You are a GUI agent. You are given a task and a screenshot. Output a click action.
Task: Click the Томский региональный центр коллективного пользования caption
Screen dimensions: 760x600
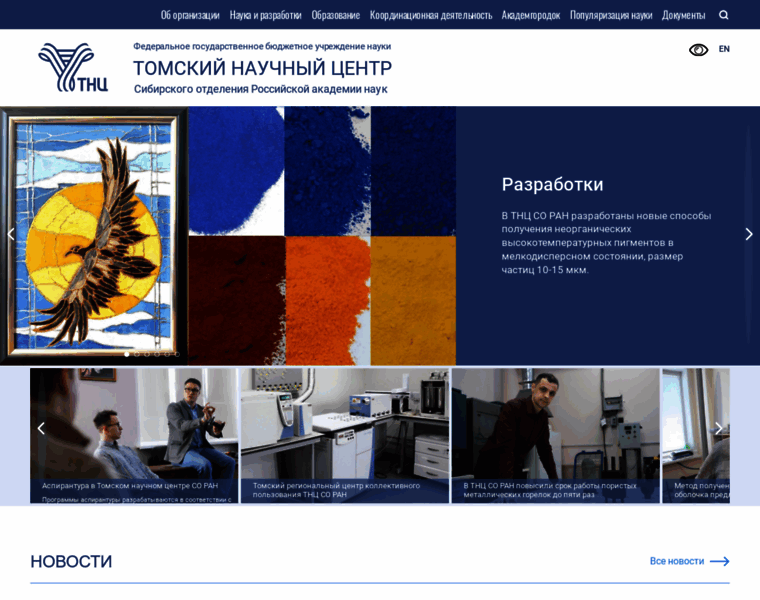point(336,490)
